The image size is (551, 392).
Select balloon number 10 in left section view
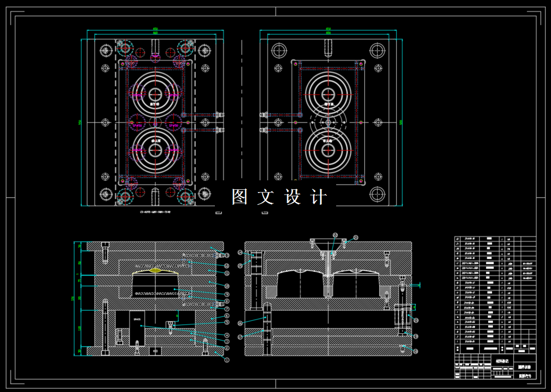[x=227, y=286]
